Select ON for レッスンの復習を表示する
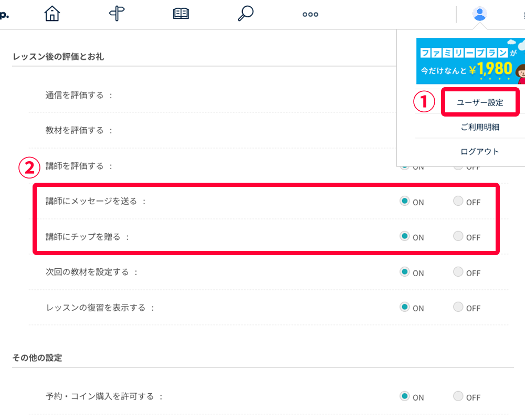525x420 pixels. pos(405,307)
